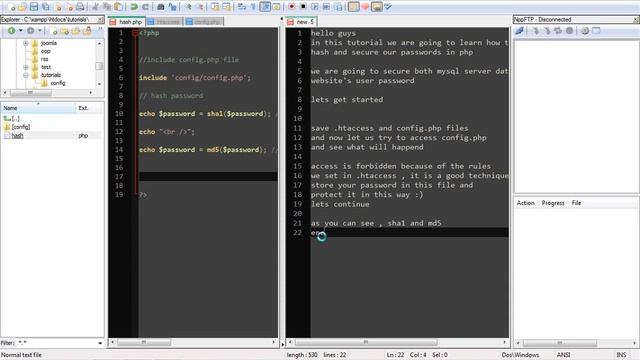This screenshot has height=360, width=640.
Task: Click the Explorer green back arrow
Action: tap(11, 31)
